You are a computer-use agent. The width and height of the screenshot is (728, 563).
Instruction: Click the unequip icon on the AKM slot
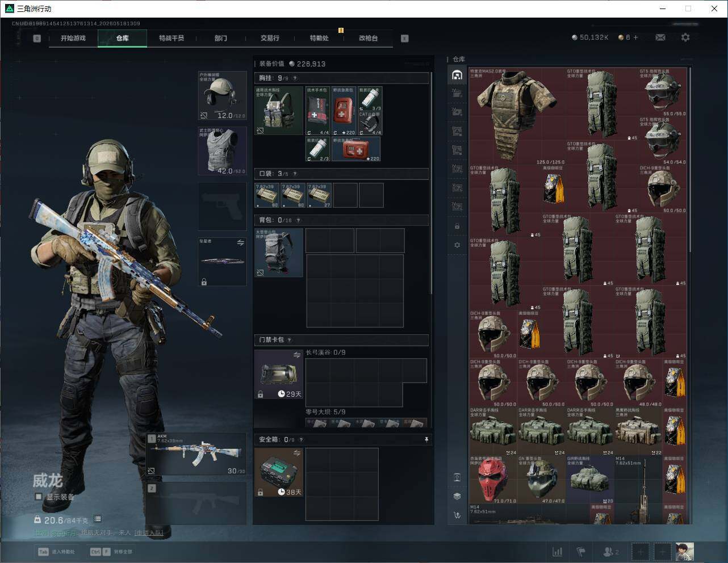pyautogui.click(x=151, y=471)
